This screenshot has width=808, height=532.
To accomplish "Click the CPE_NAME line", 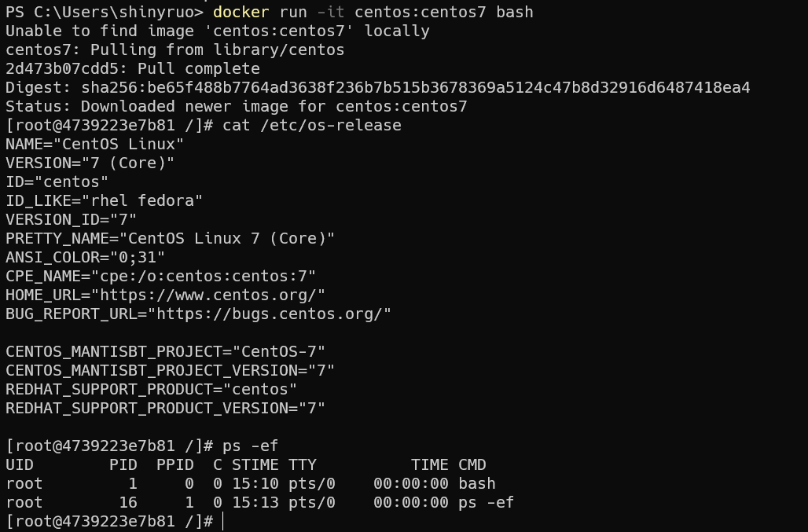I will pyautogui.click(x=160, y=277).
